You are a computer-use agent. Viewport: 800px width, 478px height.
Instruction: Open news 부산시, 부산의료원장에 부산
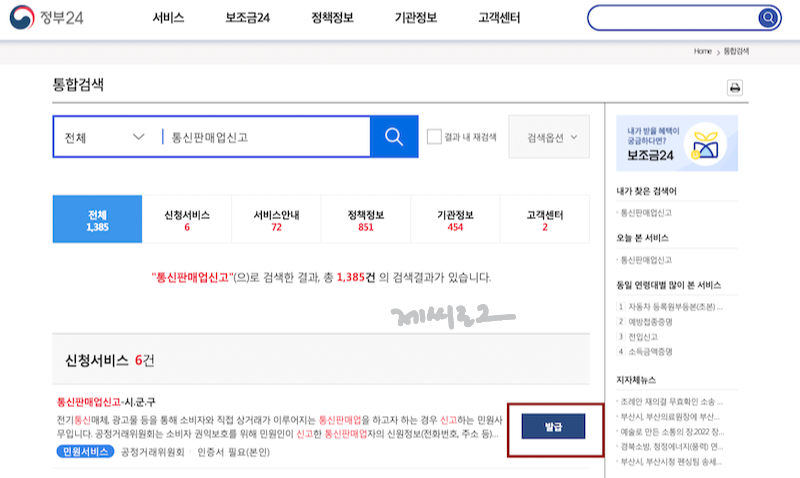click(x=670, y=417)
